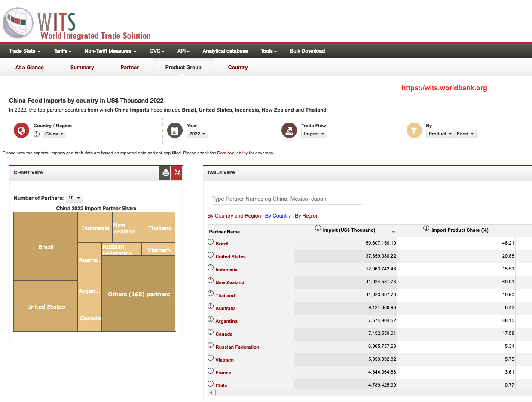
Task: Sort by Import column descending arrow
Action: pos(393,232)
